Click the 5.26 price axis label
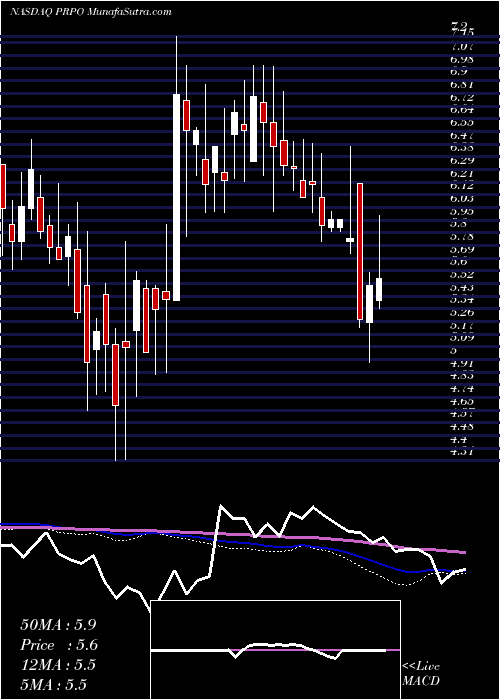Screen dimensions: 500x700 [462, 312]
